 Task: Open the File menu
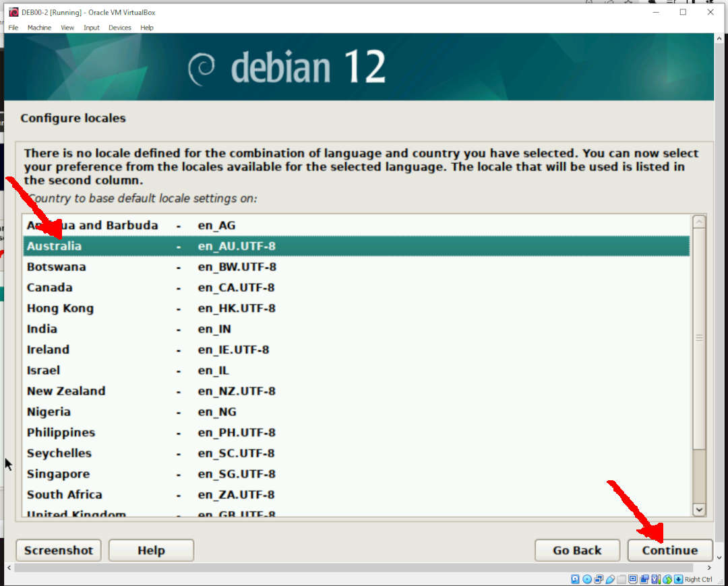13,28
